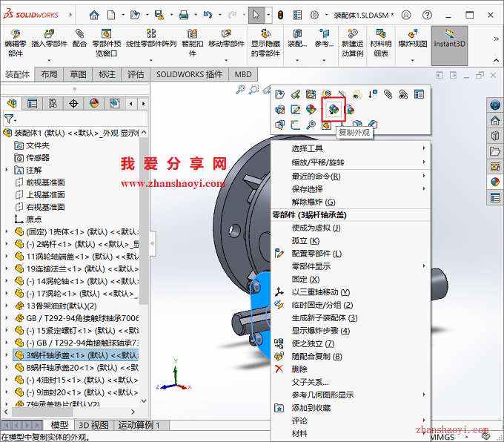Click Bill of Materials tool in ribbon
The width and height of the screenshot is (504, 442).
point(381,43)
